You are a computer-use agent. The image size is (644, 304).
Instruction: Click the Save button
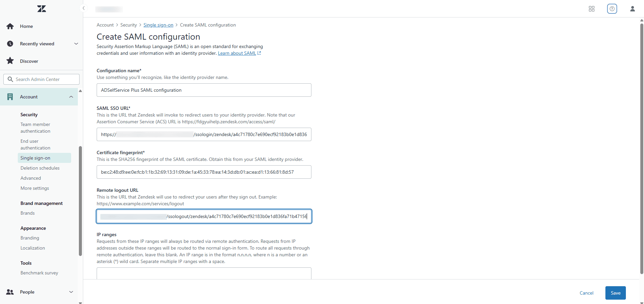pos(615,293)
